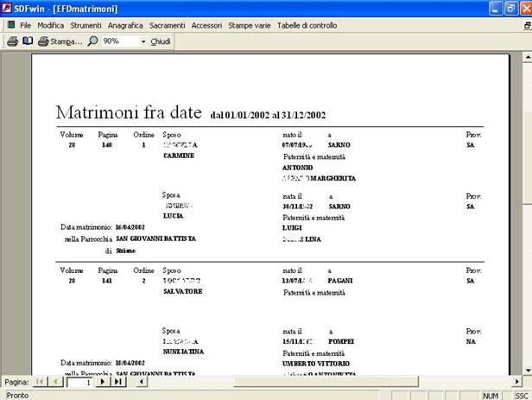This screenshot has height=400, width=532.
Task: Open the 90% zoom dropdown arrow
Action: pos(143,41)
